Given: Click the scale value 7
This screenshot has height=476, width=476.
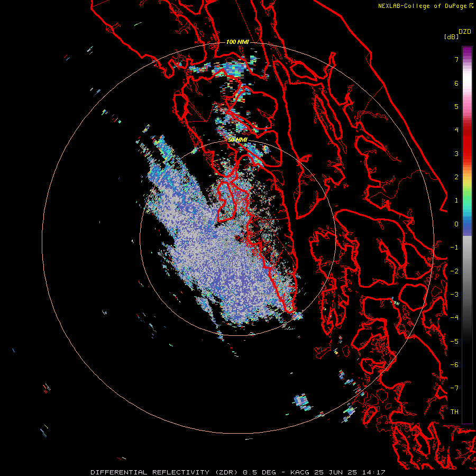Looking at the screenshot, I should [456, 59].
